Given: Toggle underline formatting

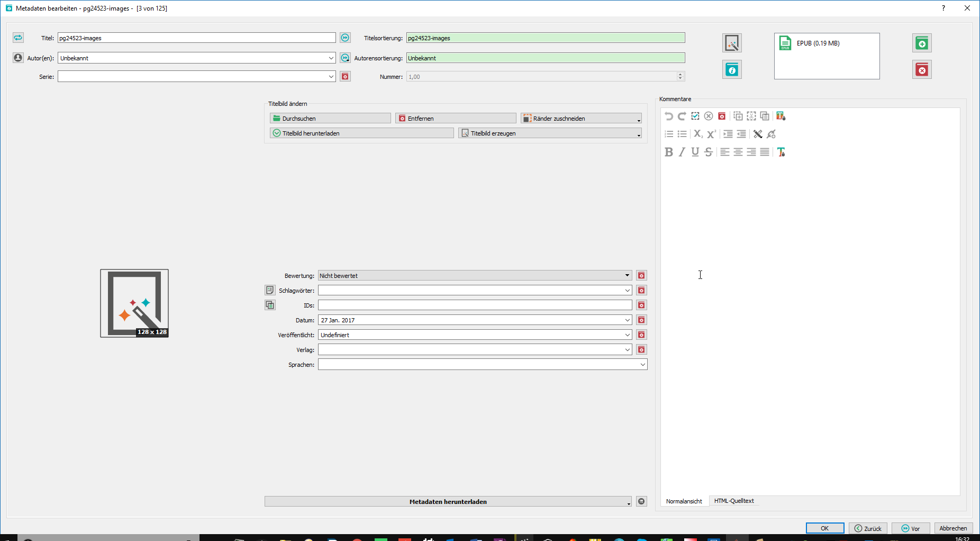Looking at the screenshot, I should tap(695, 152).
